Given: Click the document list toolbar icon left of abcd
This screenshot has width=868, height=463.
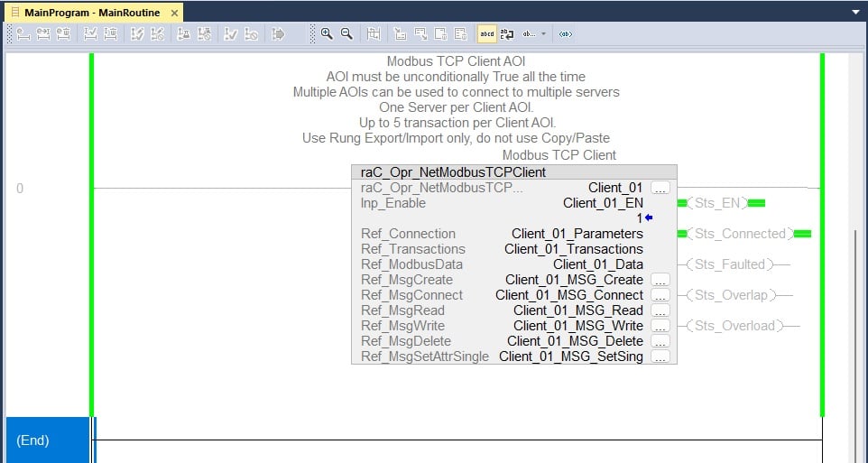Looking at the screenshot, I should pyautogui.click(x=460, y=34).
